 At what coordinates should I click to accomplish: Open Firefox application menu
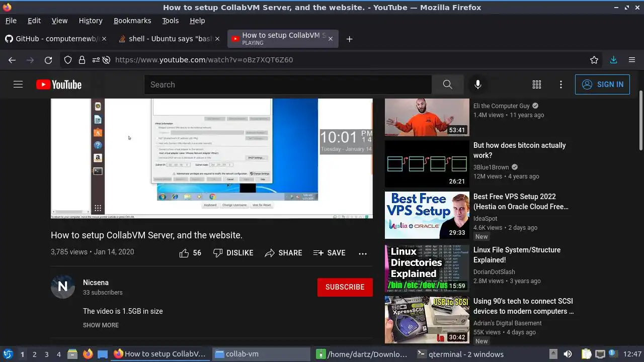coord(632,60)
